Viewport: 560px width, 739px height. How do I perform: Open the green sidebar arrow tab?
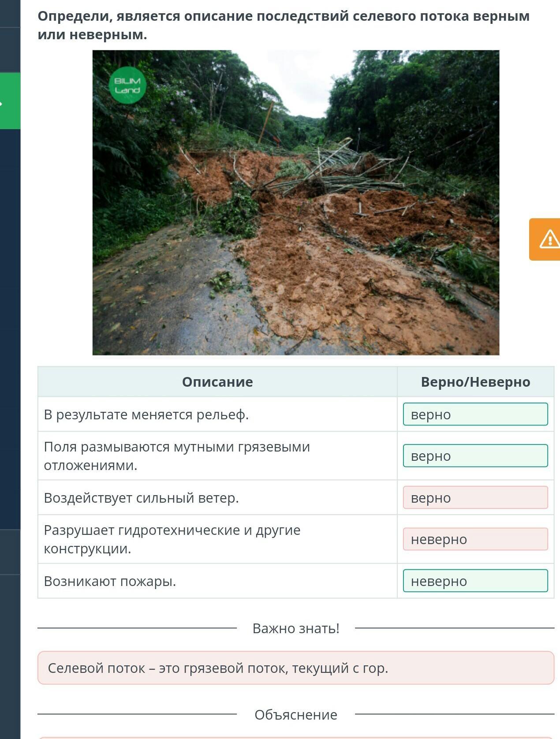(x=10, y=101)
